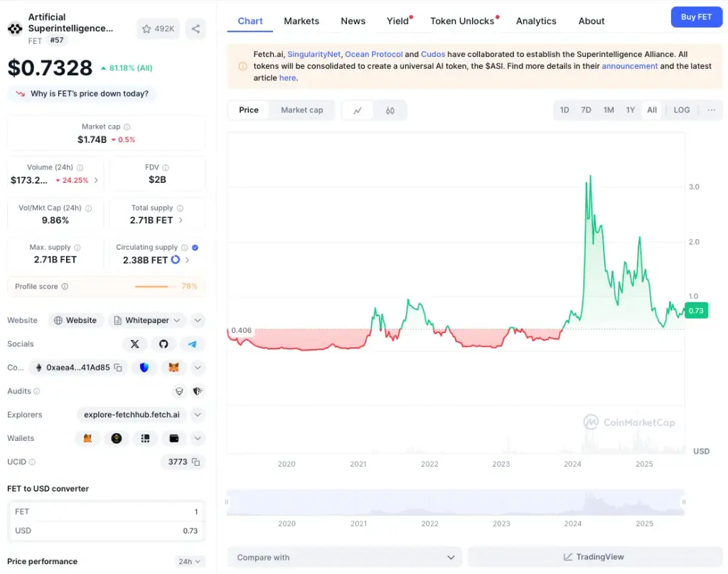
Task: Click the share icon near the coin name
Action: click(196, 28)
